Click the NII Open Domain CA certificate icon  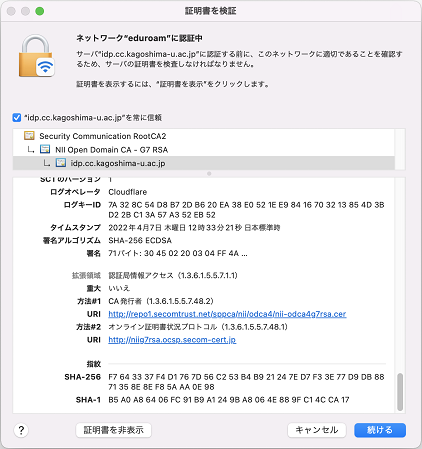point(45,149)
